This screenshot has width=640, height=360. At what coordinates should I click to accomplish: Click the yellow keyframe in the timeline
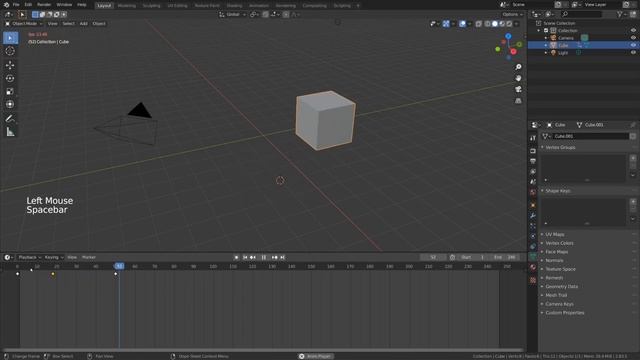click(53, 274)
